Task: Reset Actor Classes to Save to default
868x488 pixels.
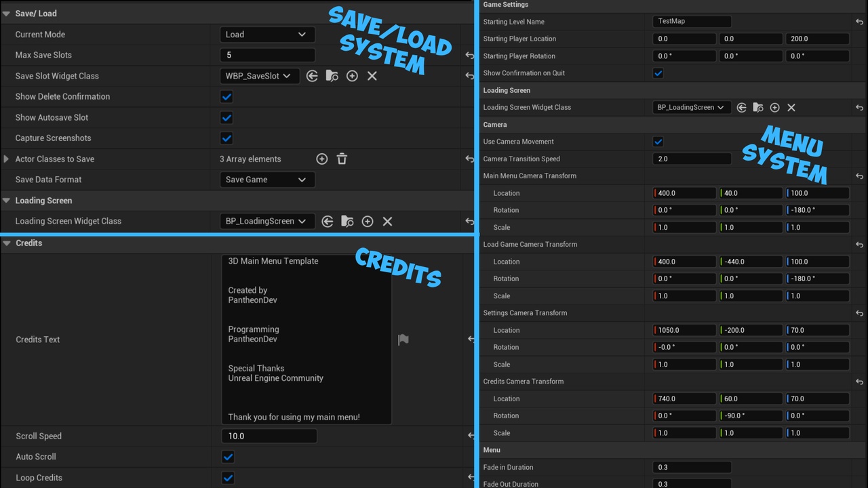Action: point(469,159)
